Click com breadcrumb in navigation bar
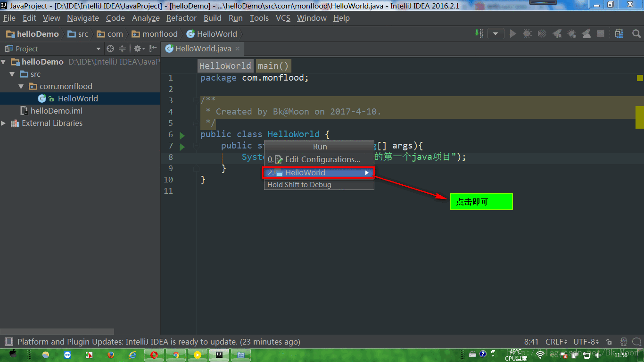 110,34
